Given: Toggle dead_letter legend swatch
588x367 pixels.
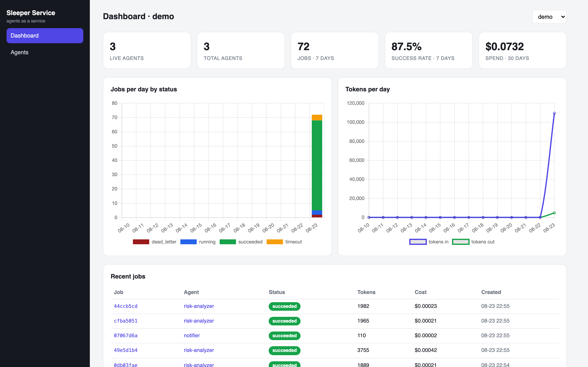Looking at the screenshot, I should tap(141, 242).
